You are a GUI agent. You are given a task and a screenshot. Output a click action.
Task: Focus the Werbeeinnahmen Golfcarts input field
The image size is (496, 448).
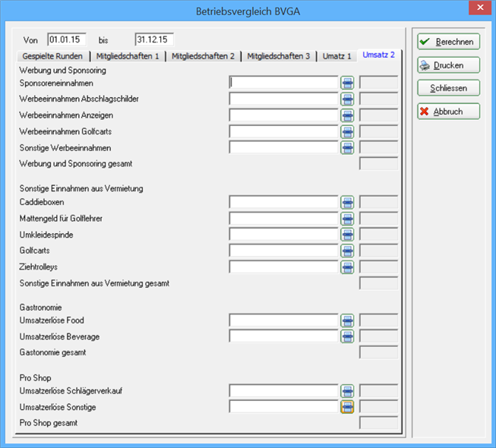pyautogui.click(x=284, y=131)
